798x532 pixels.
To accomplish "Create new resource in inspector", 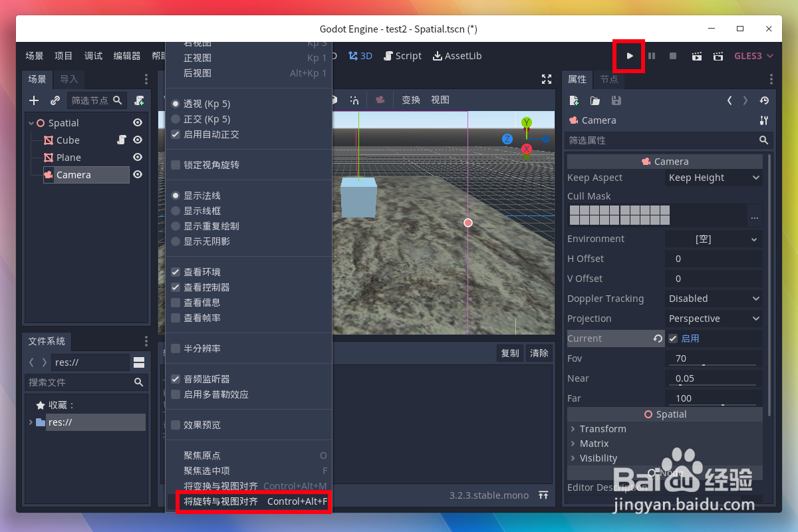I will 575,100.
